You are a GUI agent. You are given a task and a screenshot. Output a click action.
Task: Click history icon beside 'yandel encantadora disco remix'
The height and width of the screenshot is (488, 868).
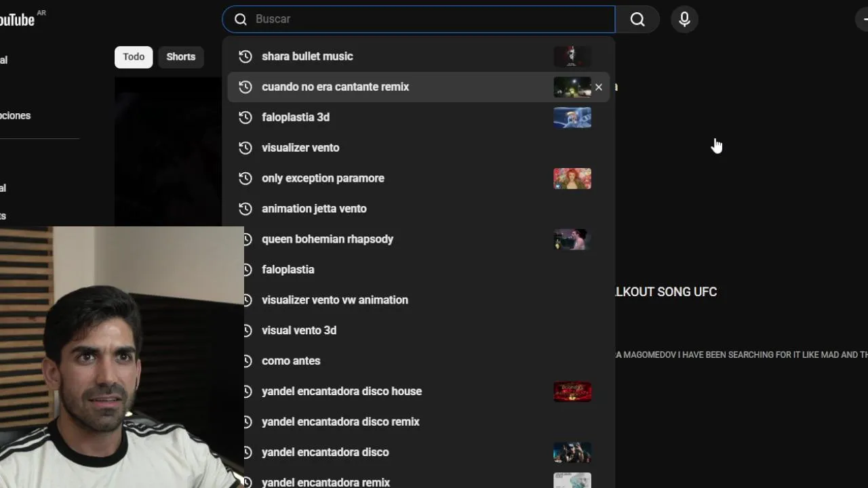pyautogui.click(x=248, y=422)
